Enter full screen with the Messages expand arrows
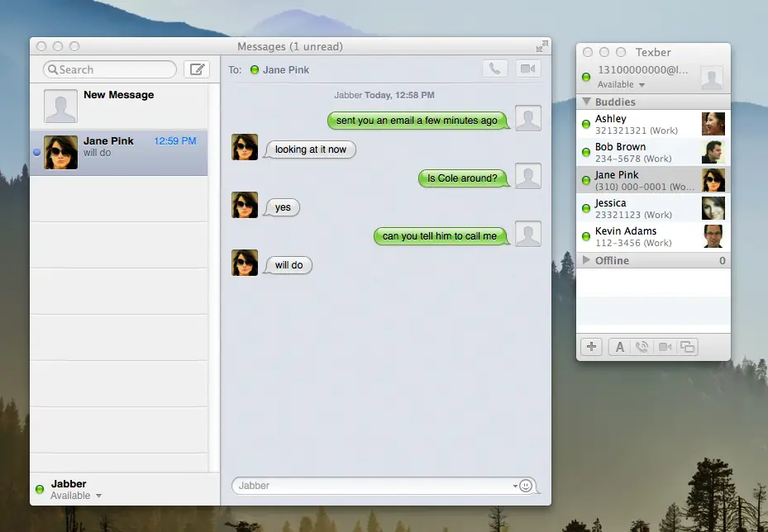This screenshot has width=768, height=532. [541, 46]
